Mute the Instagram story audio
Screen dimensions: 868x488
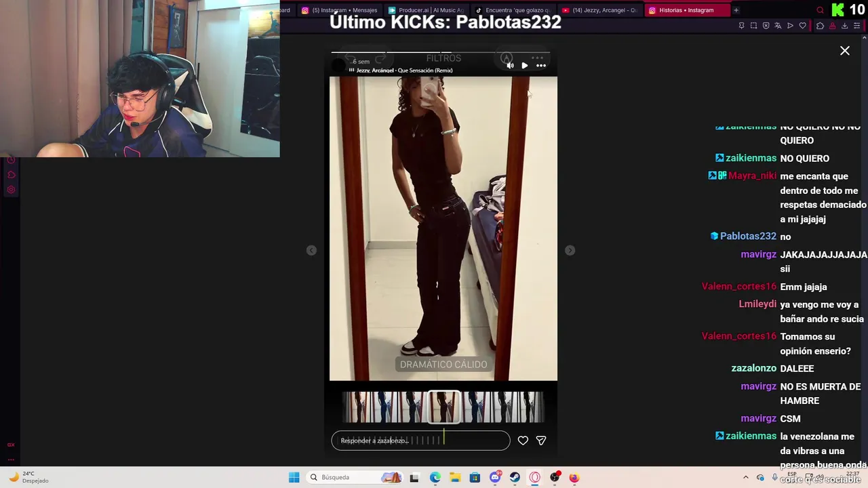click(510, 66)
